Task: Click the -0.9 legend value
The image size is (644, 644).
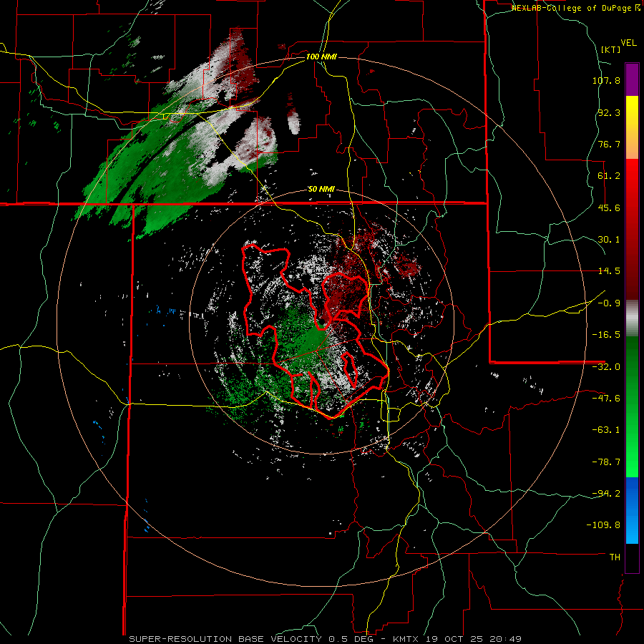Action: pyautogui.click(x=609, y=303)
